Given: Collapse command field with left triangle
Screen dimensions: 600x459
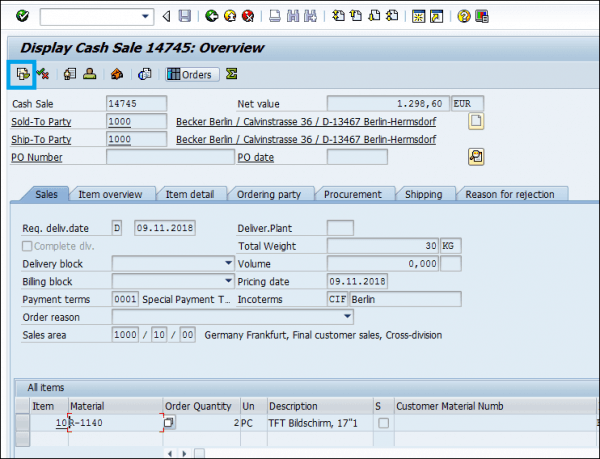Looking at the screenshot, I should 166,16.
